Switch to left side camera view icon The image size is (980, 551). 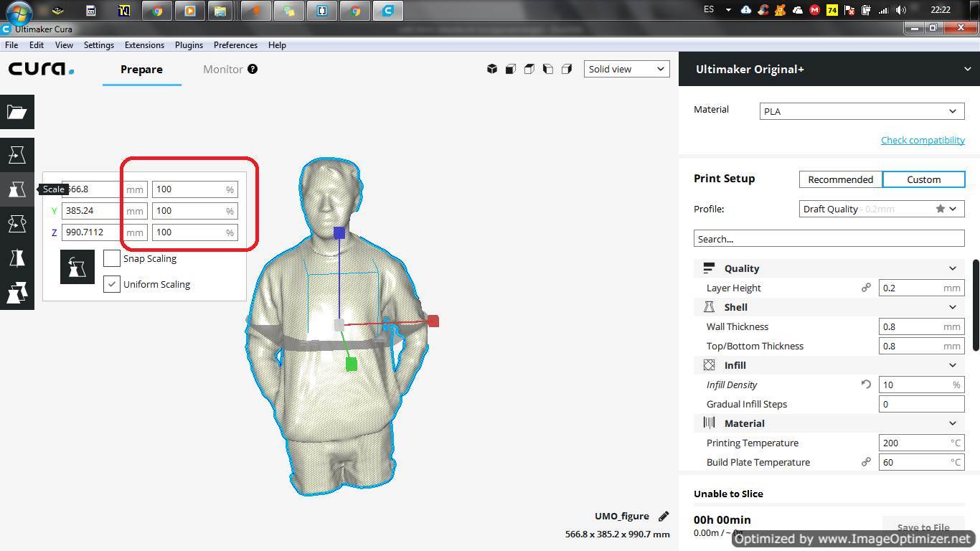coord(548,69)
